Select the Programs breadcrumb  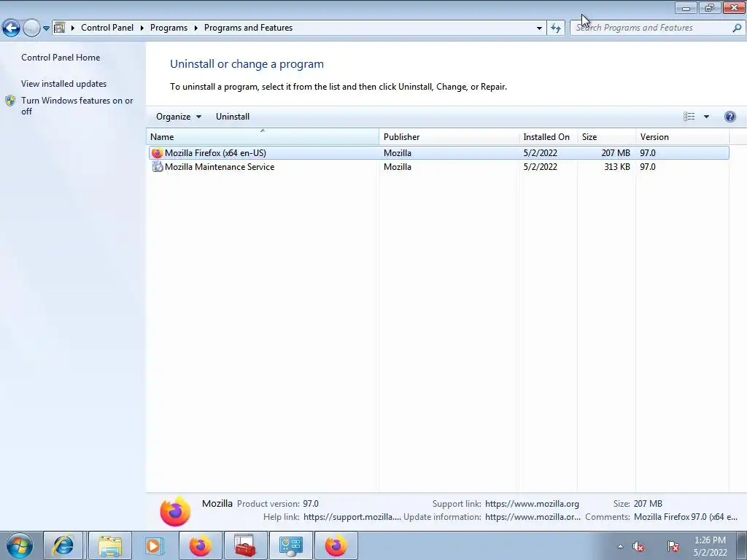pos(169,28)
